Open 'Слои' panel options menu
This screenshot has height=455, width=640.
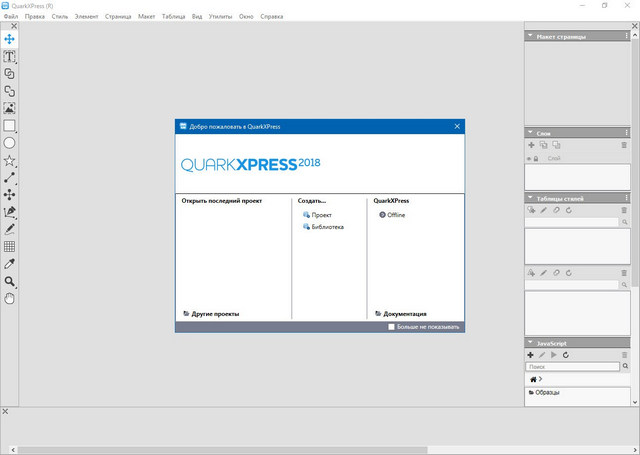tap(627, 133)
